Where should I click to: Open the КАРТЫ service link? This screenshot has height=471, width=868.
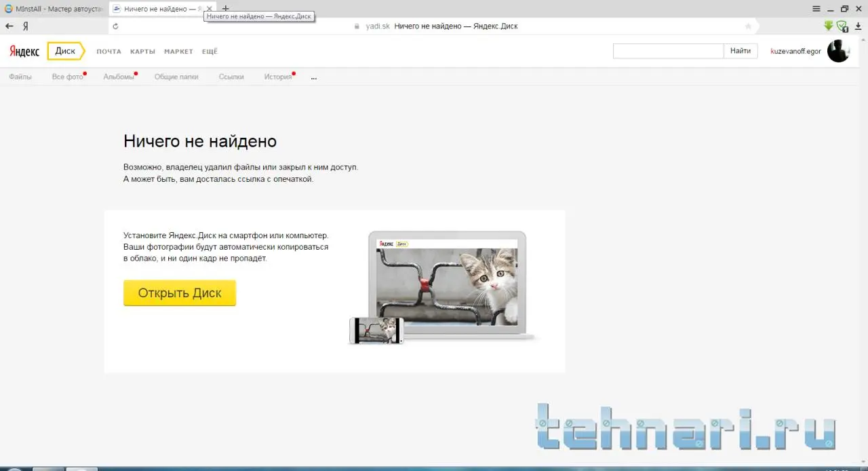(x=142, y=52)
